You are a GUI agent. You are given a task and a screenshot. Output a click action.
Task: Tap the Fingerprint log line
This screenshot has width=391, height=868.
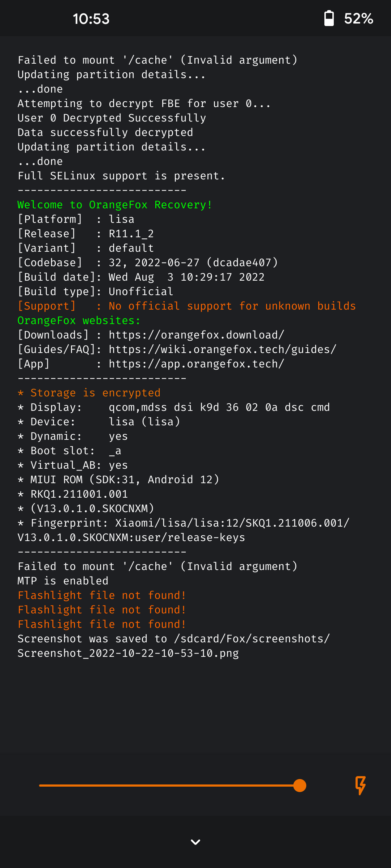(x=184, y=530)
